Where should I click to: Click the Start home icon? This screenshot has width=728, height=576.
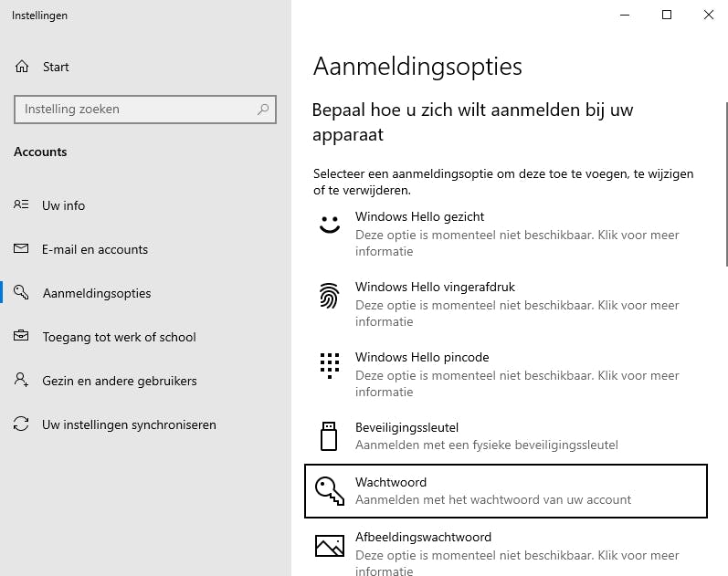pos(22,67)
